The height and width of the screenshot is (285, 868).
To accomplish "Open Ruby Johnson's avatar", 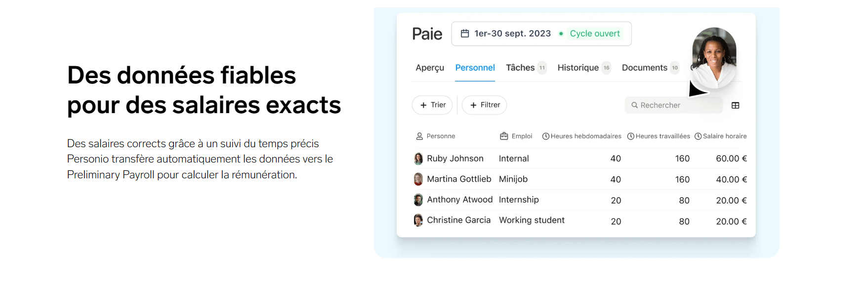I will pos(418,159).
